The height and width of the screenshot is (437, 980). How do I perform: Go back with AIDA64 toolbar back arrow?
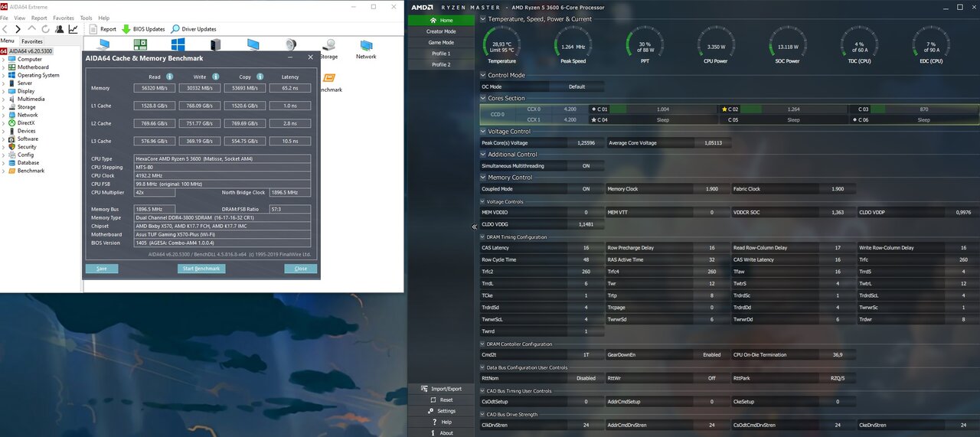tap(6, 29)
